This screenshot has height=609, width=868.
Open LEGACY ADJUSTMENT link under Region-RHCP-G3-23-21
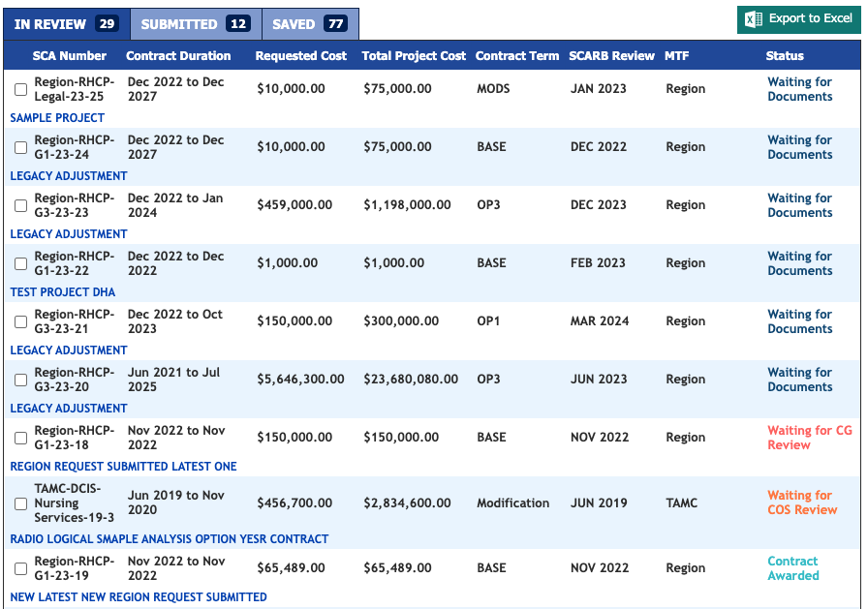click(x=69, y=350)
